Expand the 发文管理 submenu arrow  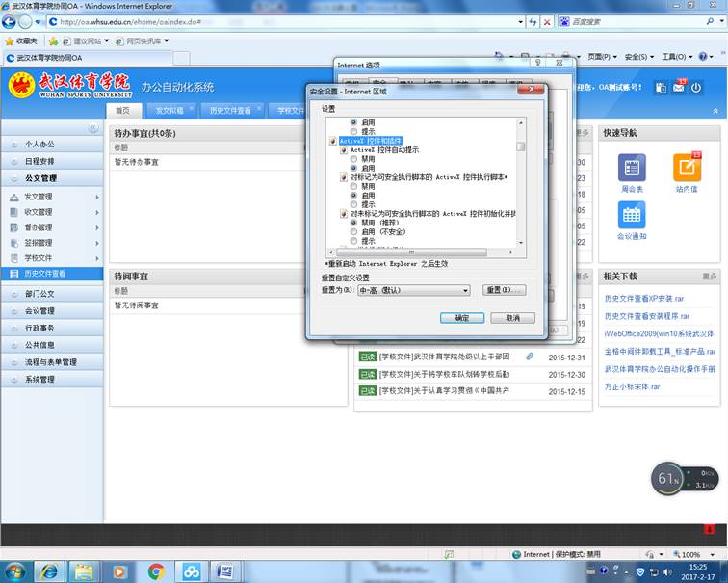point(97,197)
